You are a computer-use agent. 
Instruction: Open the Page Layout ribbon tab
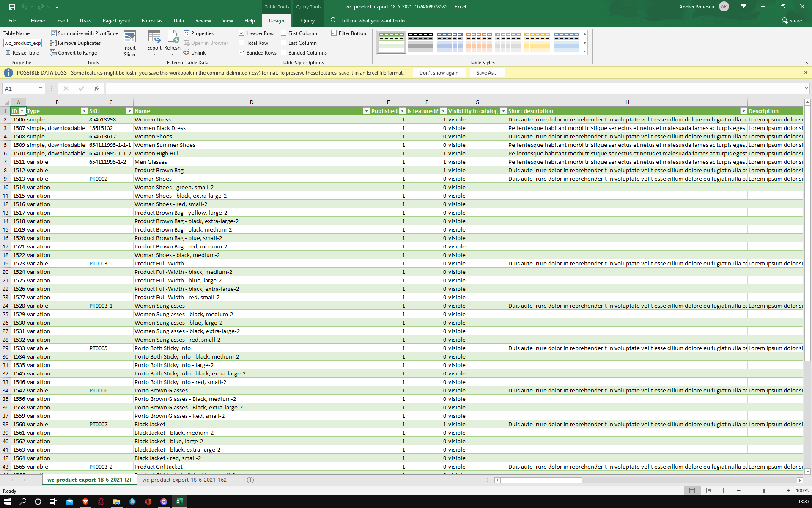[116, 20]
